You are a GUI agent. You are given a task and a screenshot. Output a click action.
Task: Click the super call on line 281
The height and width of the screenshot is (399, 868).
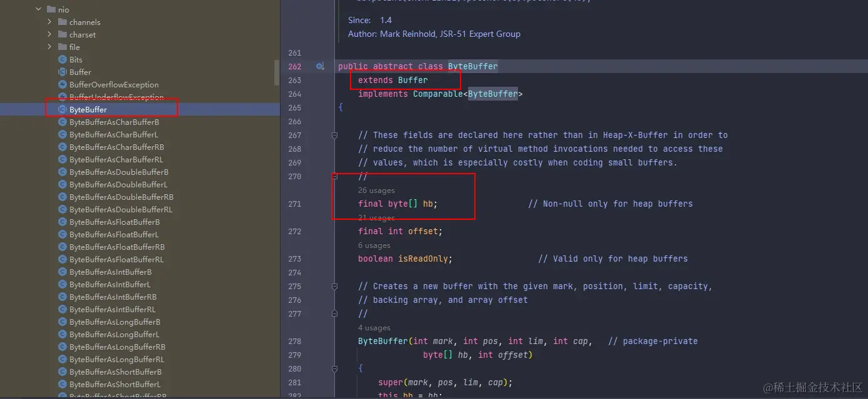pos(391,382)
